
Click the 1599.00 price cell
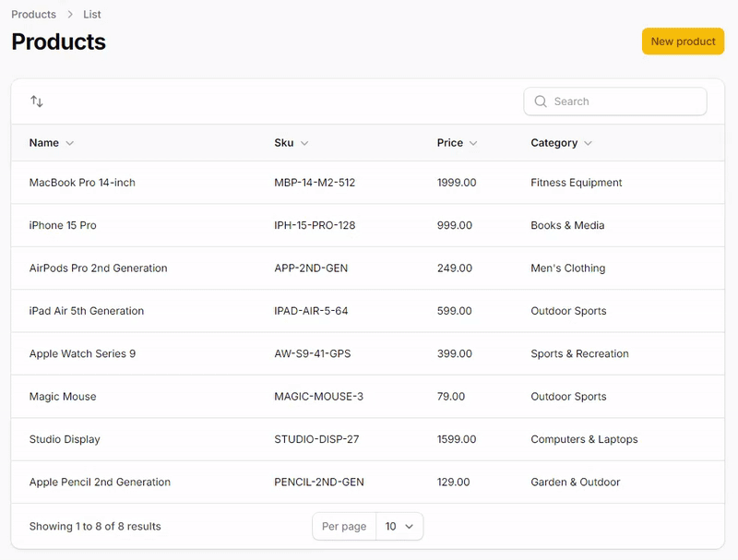[x=457, y=439]
